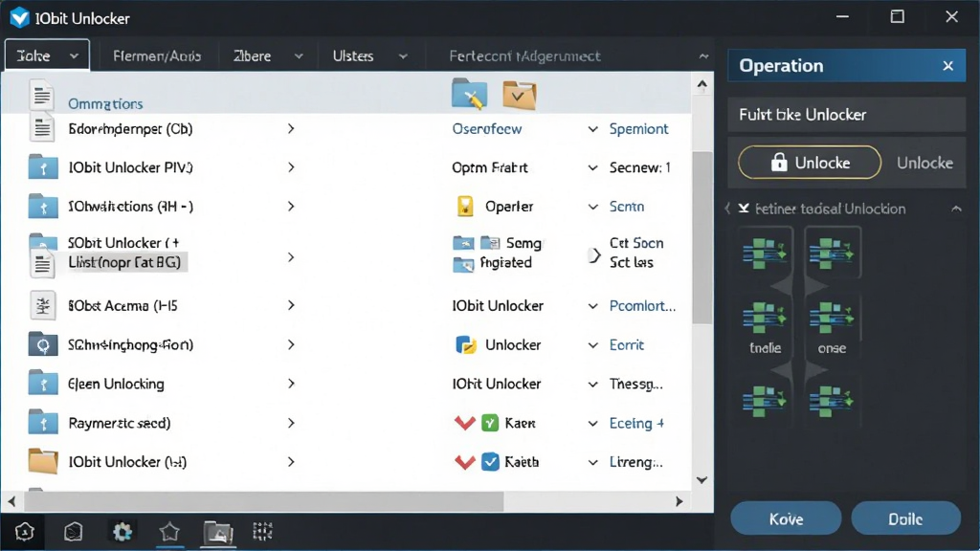Image resolution: width=980 pixels, height=551 pixels.
Task: Open settings gear in bottom toolbar
Action: tap(122, 532)
